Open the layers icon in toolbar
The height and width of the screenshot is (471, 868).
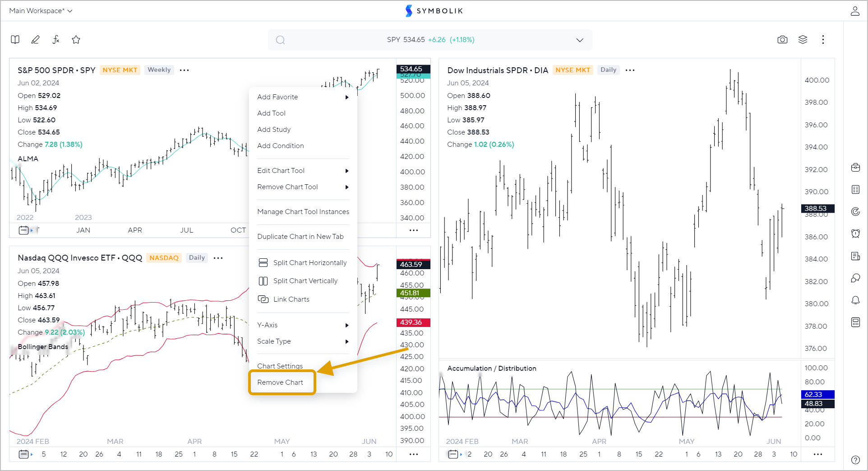803,40
